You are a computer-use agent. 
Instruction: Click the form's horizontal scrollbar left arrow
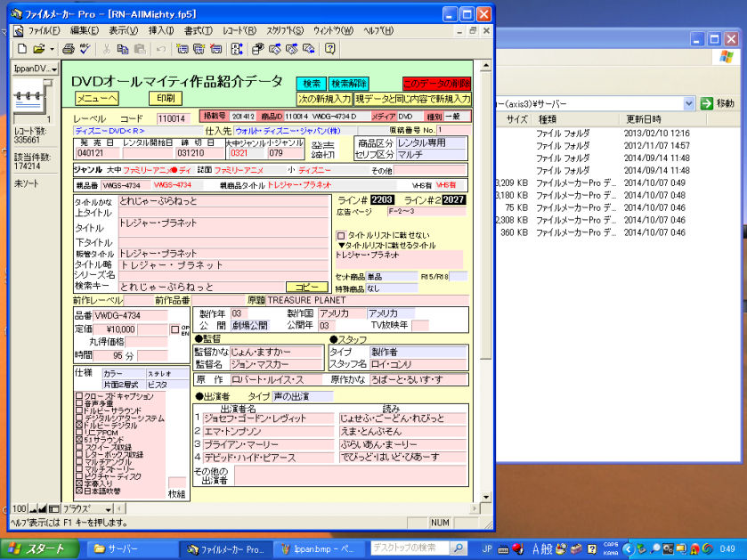[x=120, y=509]
